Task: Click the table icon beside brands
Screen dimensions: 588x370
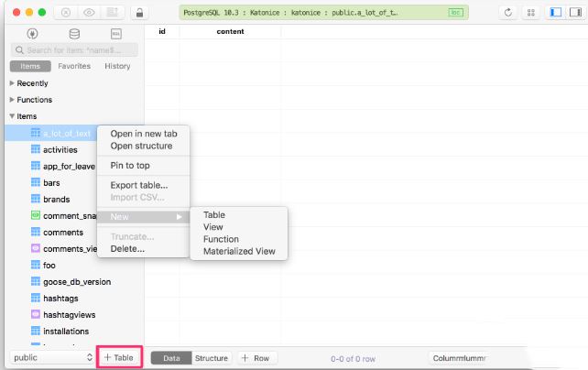Action: click(x=35, y=199)
